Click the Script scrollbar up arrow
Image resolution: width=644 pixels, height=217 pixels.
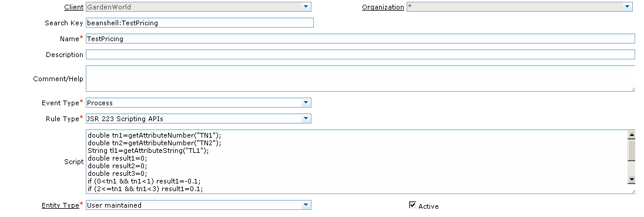(632, 134)
